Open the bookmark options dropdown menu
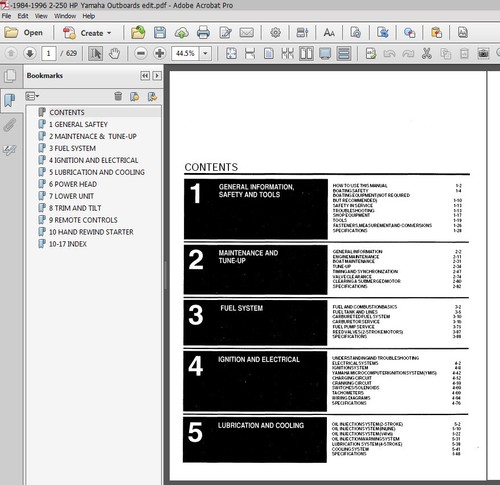Image resolution: width=500 pixels, height=485 pixels. 32,96
